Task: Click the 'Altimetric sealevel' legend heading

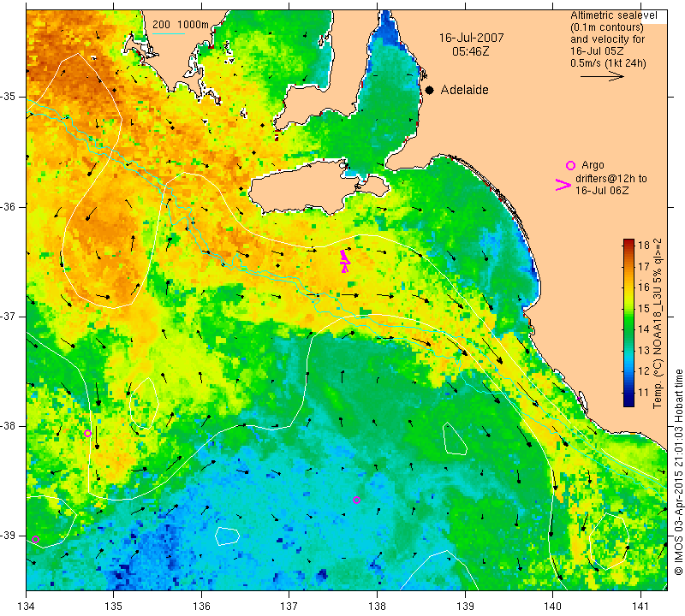Action: (613, 15)
